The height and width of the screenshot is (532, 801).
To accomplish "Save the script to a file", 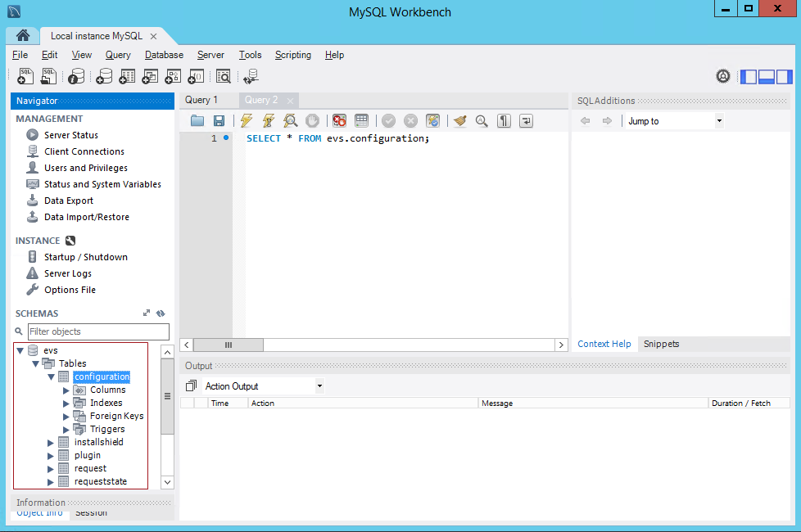I will click(219, 120).
